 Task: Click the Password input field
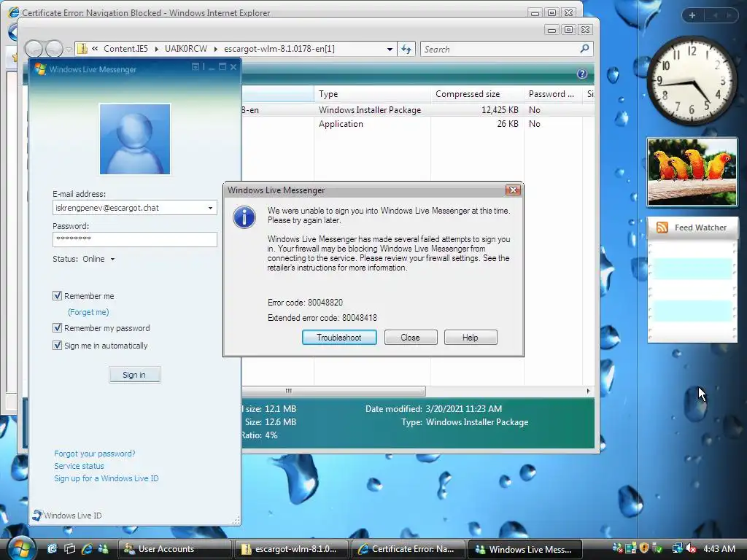click(x=135, y=239)
